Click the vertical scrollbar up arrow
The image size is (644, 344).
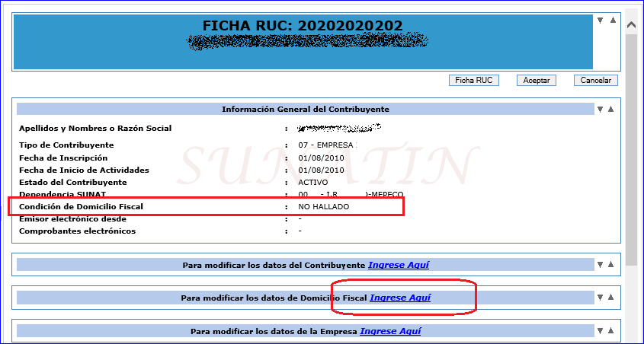coord(632,25)
